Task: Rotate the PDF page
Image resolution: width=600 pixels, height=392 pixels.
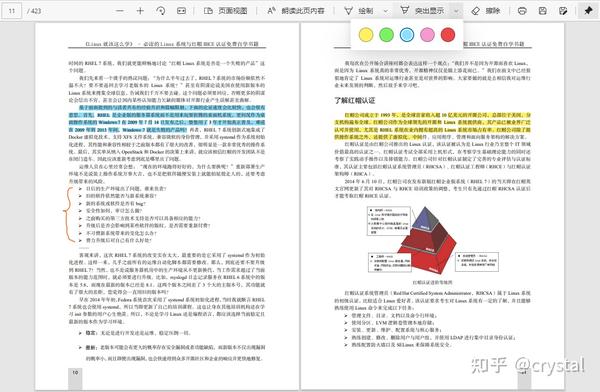Action: coord(161,11)
